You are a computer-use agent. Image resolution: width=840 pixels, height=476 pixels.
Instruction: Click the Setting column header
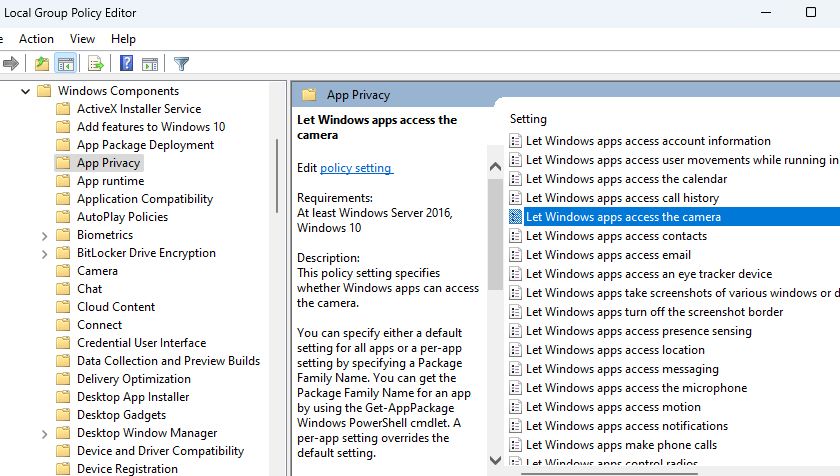[x=528, y=119]
